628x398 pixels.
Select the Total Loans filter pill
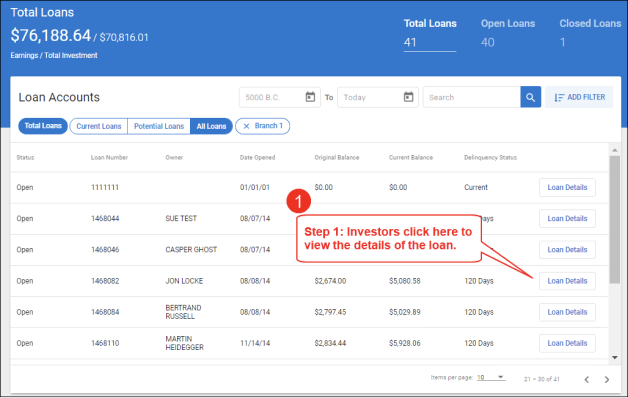(x=43, y=126)
